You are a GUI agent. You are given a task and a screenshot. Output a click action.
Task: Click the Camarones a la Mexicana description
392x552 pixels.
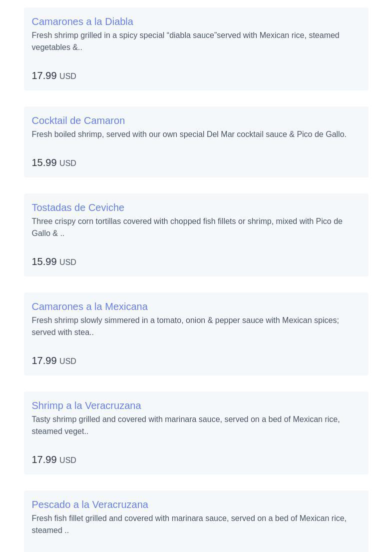[x=185, y=326]
